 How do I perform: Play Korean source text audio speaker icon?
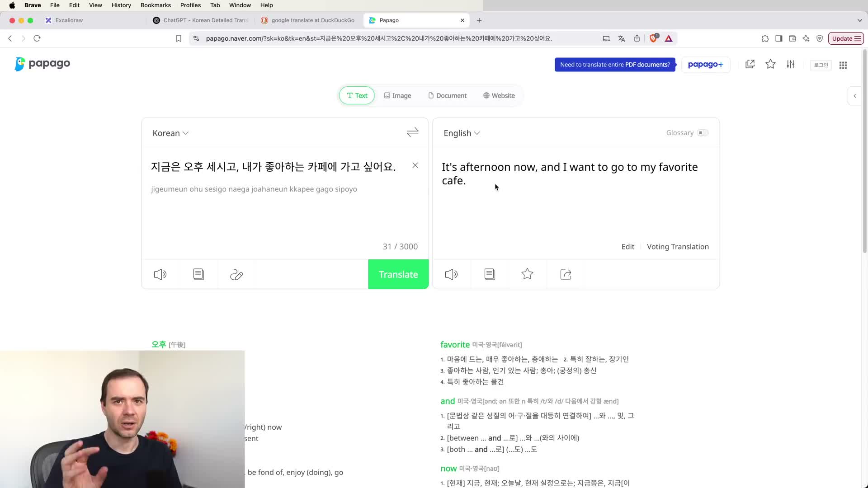160,274
